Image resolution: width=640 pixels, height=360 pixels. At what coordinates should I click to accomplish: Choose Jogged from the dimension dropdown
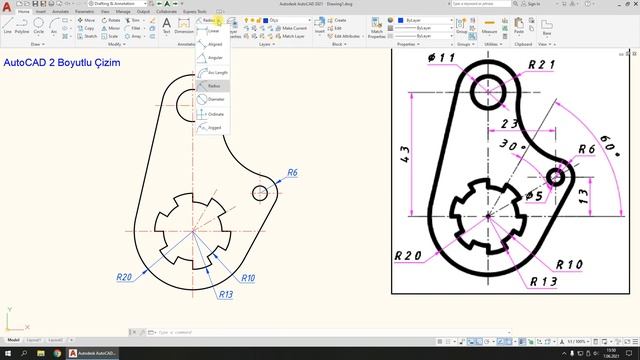212,127
